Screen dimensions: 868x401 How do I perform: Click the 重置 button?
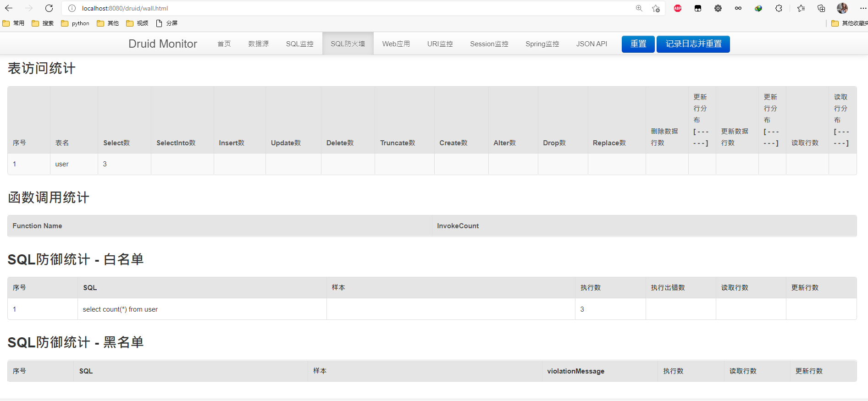(638, 44)
